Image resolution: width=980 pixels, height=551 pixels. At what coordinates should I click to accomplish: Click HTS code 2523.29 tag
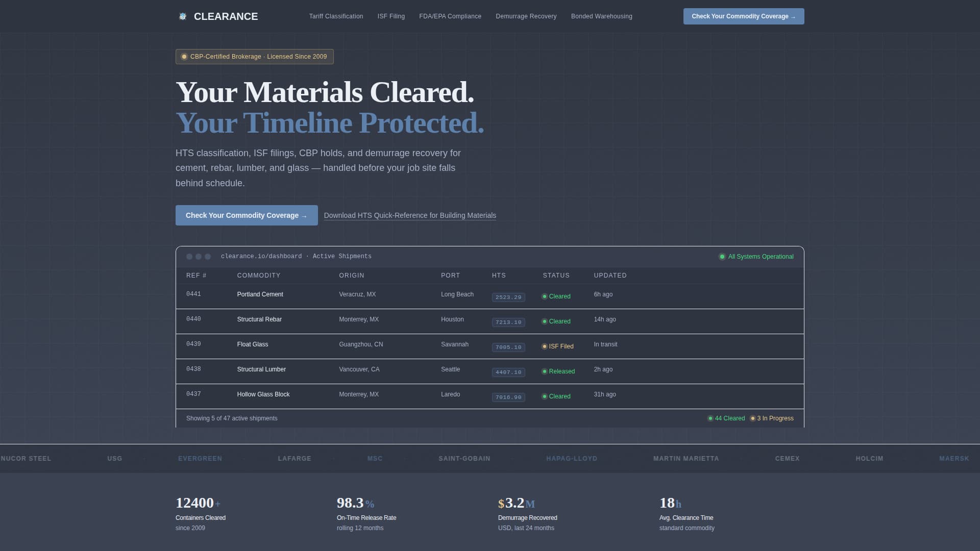click(508, 297)
